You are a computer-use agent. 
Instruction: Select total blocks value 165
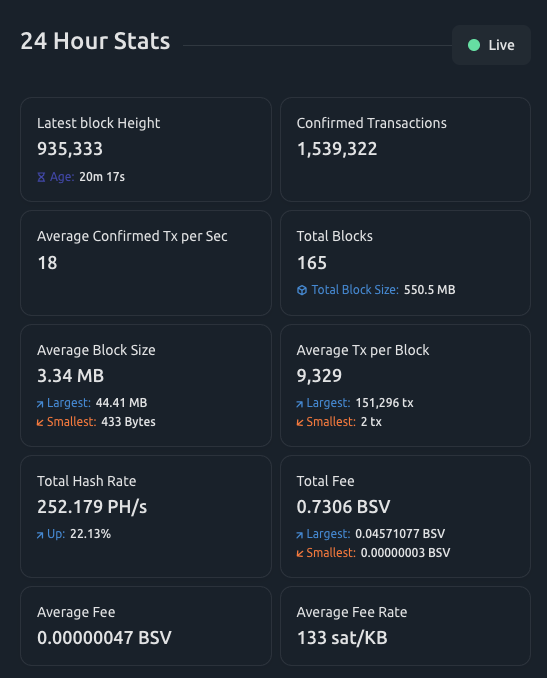coord(312,263)
